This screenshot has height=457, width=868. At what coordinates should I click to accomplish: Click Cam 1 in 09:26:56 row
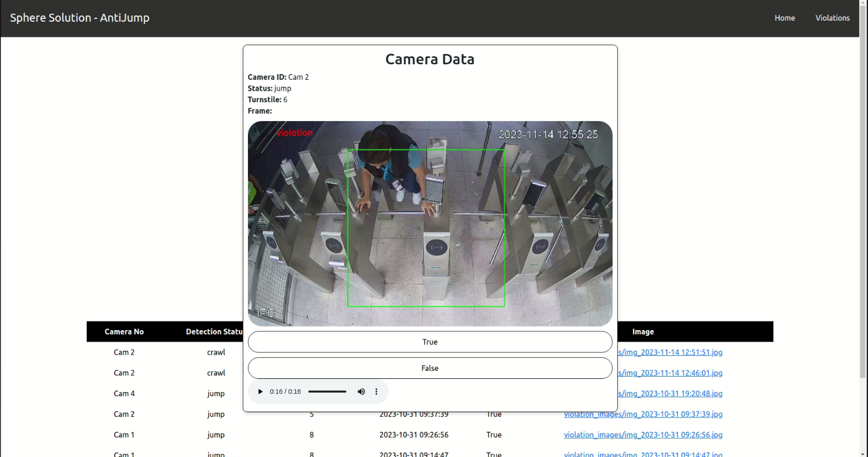pos(124,435)
